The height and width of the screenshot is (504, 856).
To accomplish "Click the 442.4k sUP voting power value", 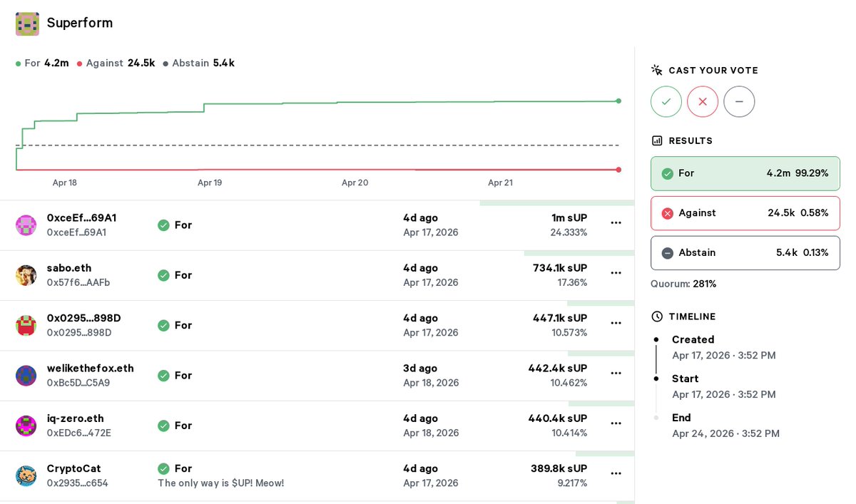I will tap(559, 369).
